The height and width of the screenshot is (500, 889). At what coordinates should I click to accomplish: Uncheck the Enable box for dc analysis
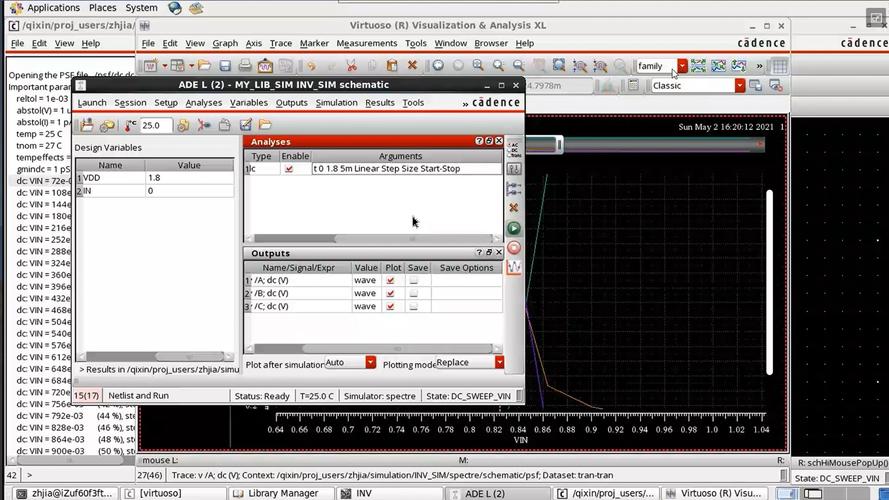point(289,169)
